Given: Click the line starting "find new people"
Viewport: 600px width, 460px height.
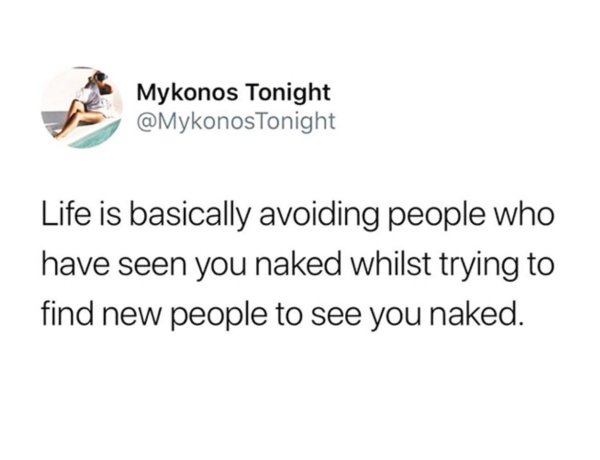Looking at the screenshot, I should point(281,316).
